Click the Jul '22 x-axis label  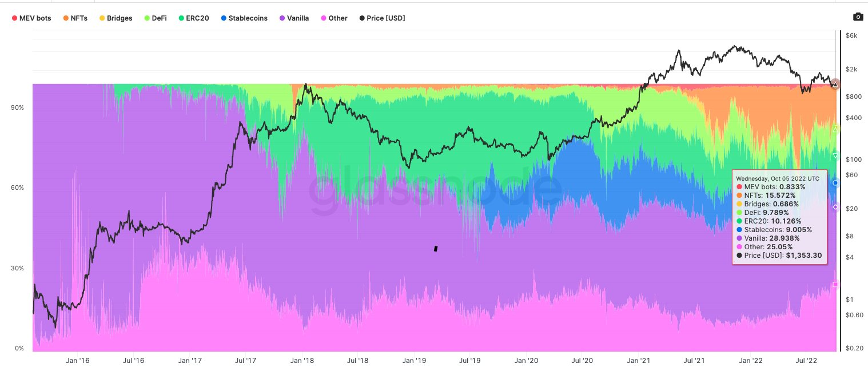(807, 361)
